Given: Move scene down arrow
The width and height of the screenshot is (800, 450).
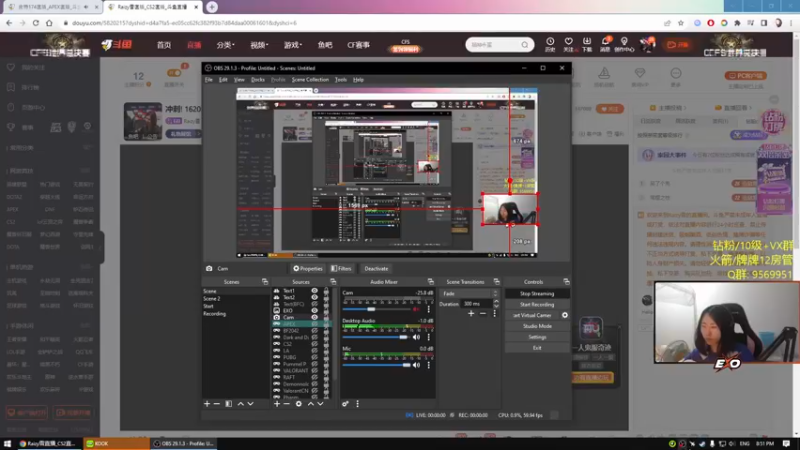Looking at the screenshot, I should (x=250, y=404).
